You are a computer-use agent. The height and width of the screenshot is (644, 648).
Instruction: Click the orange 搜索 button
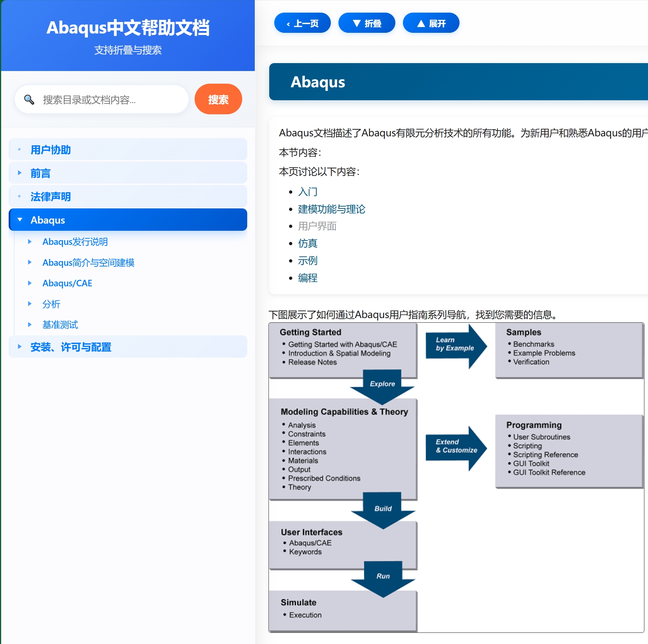(x=218, y=100)
